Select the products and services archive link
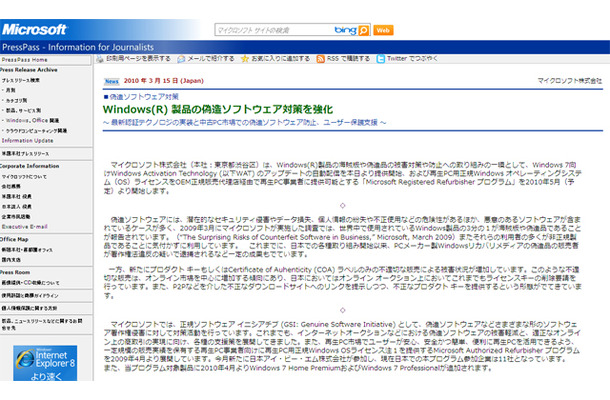The width and height of the screenshot is (610, 400). [x=23, y=111]
